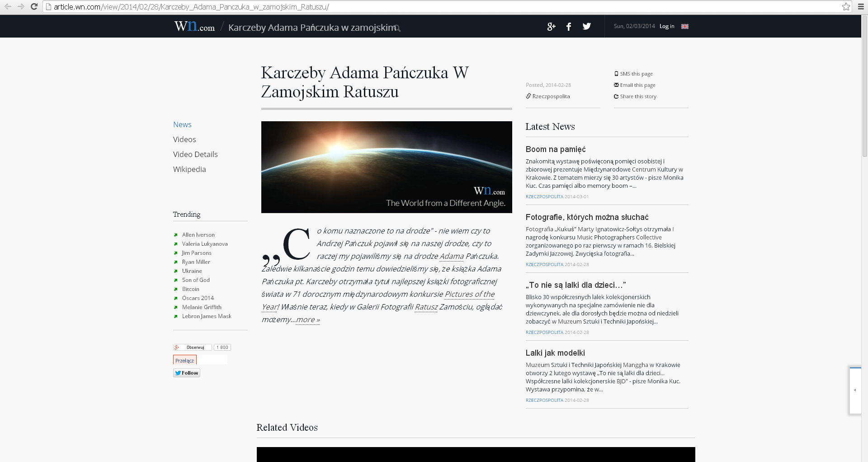Click 'Pictures of the Year' article link
The image size is (868, 462).
(470, 294)
